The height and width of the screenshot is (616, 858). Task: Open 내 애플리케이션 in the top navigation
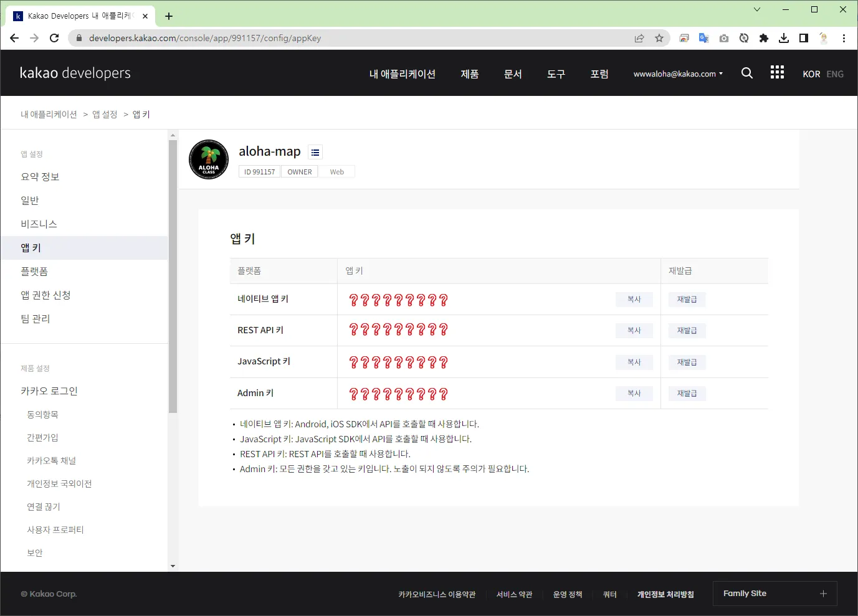403,73
